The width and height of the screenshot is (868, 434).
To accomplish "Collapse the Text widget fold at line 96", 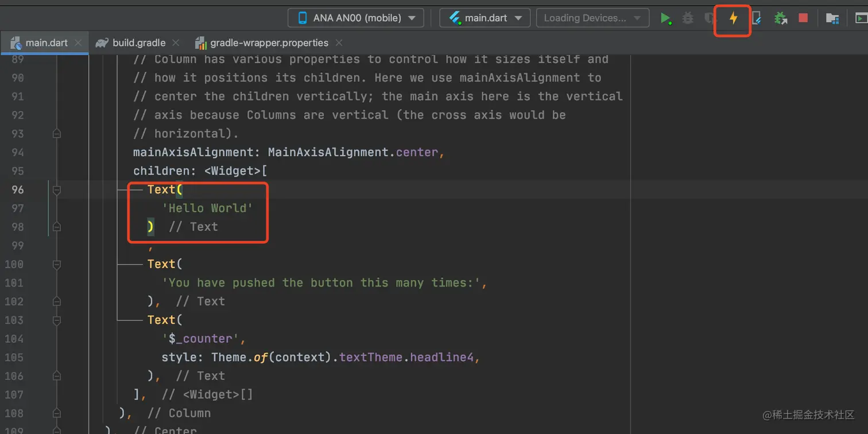I will click(x=56, y=189).
